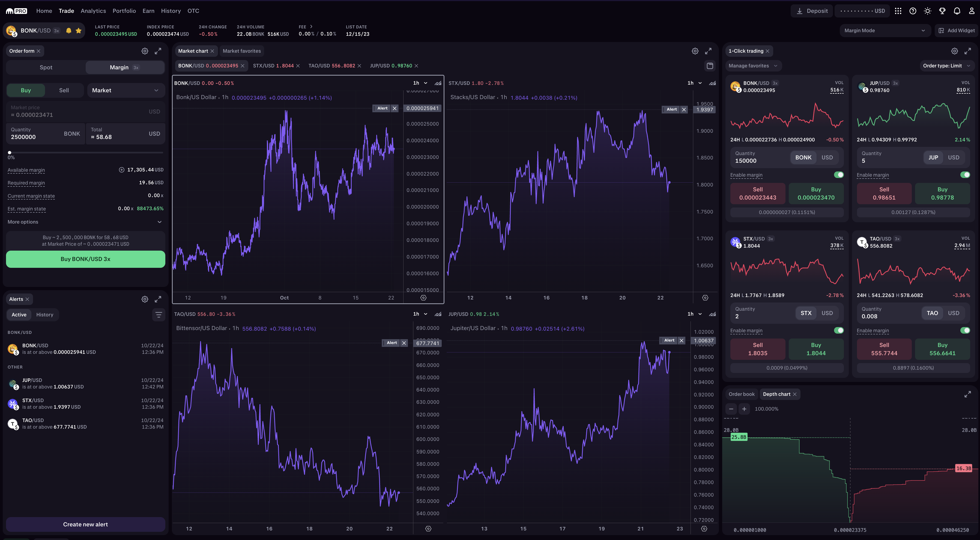Viewport: 980px width, 540px height.
Task: Switch order form to Spot mode
Action: click(x=46, y=67)
